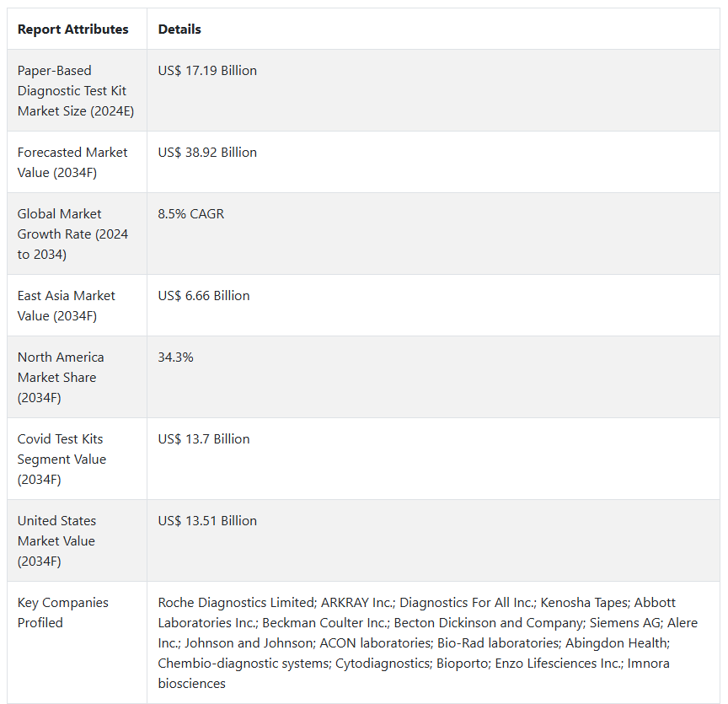Select the Paper-Based Diagnostic Test Kit Market Size cell
728x704 pixels.
coord(76,91)
